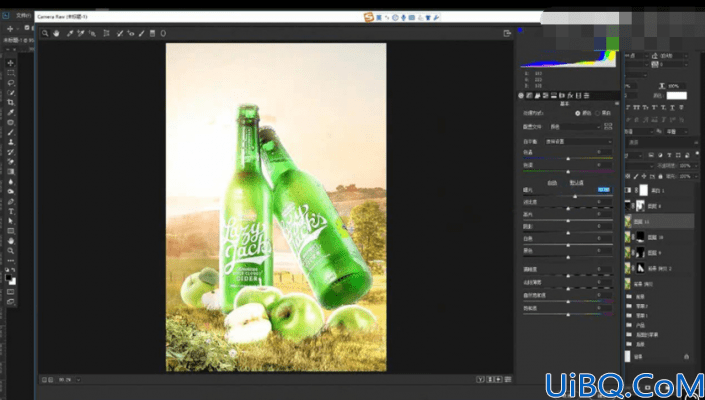
Task: Click the 自动 auto button
Action: click(552, 183)
